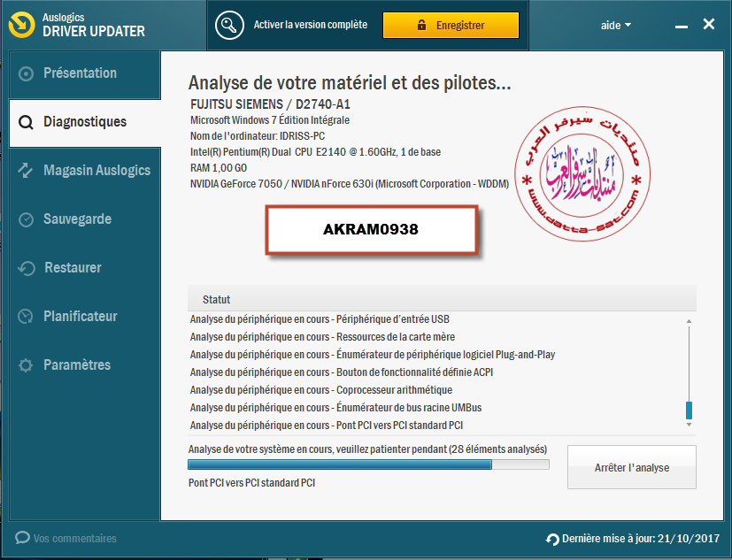Click the status list scrollbar thumb
This screenshot has height=560, width=732.
point(689,410)
